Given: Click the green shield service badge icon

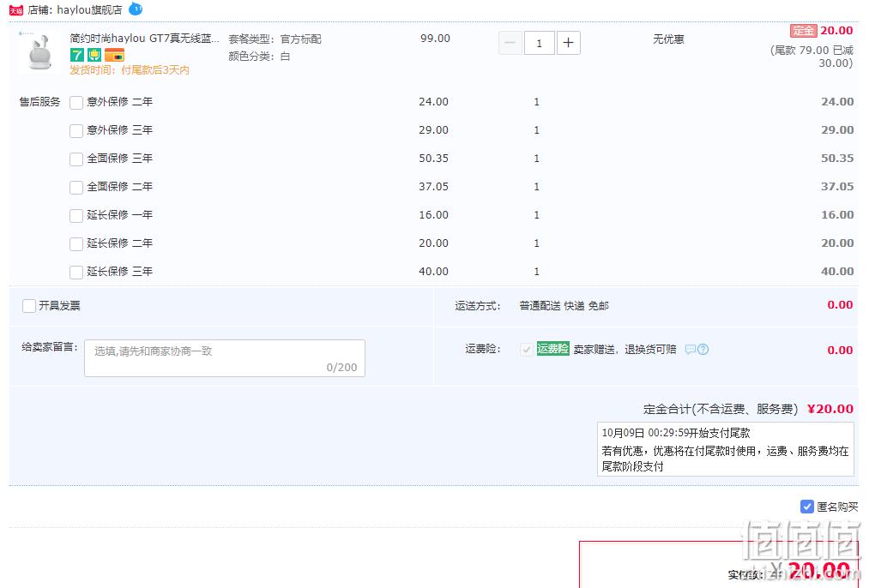Looking at the screenshot, I should click(x=94, y=55).
